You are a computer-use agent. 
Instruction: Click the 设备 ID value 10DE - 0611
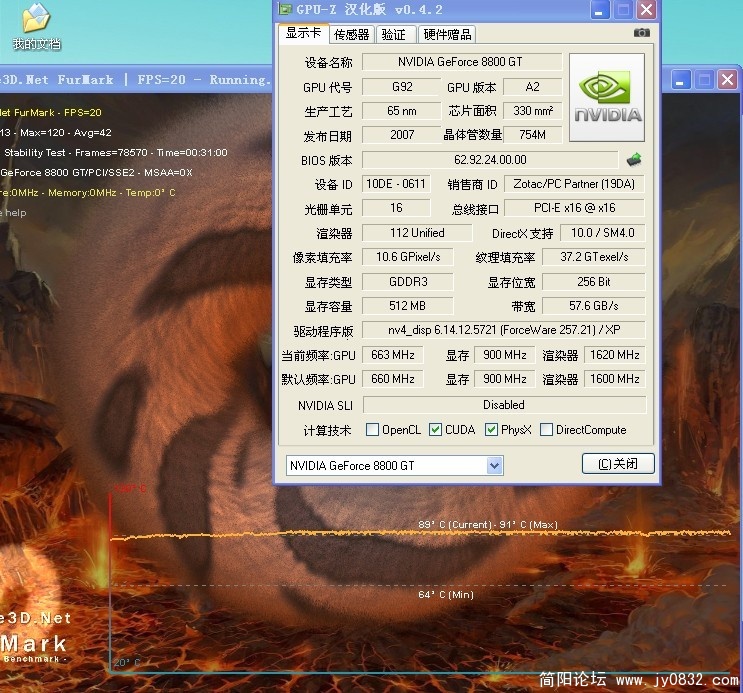pos(396,184)
